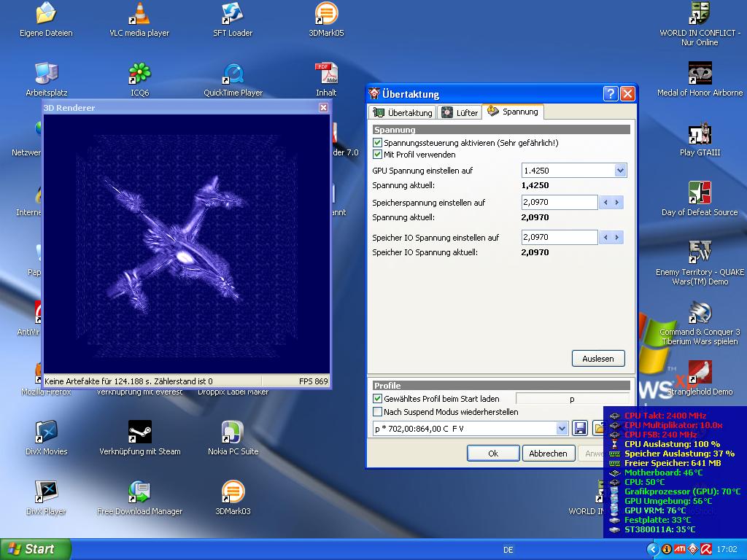747x560 pixels.
Task: Expand the GPU Spannung dropdown
Action: 620,171
